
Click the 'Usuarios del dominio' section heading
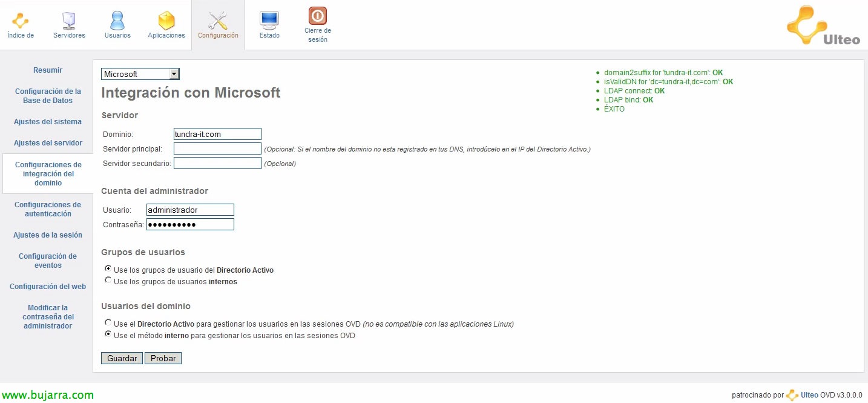[x=146, y=306]
